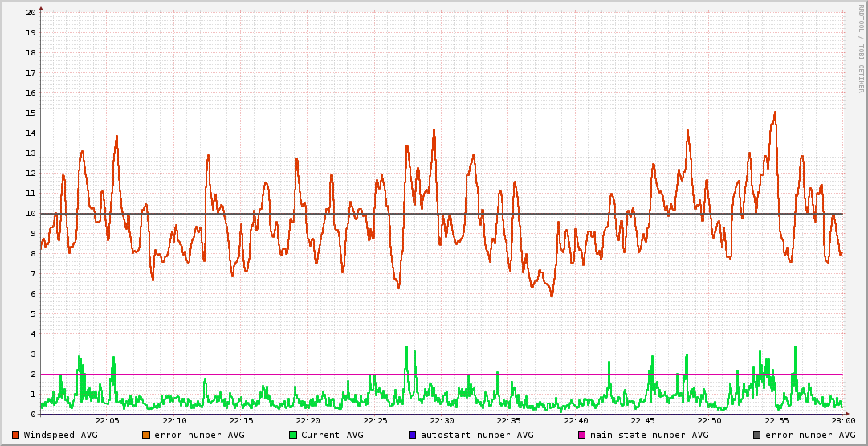Click the 22:15 time axis label
Image resolution: width=868 pixels, height=446 pixels.
(241, 420)
